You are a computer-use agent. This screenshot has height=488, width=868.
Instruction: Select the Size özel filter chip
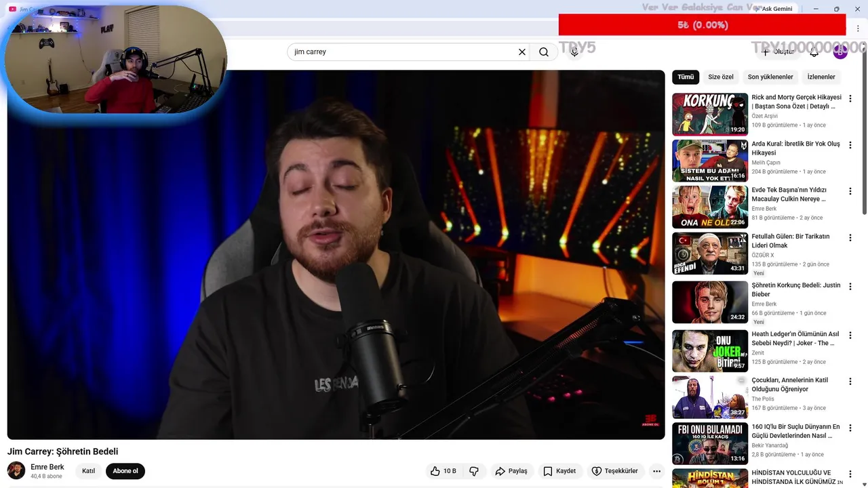721,77
